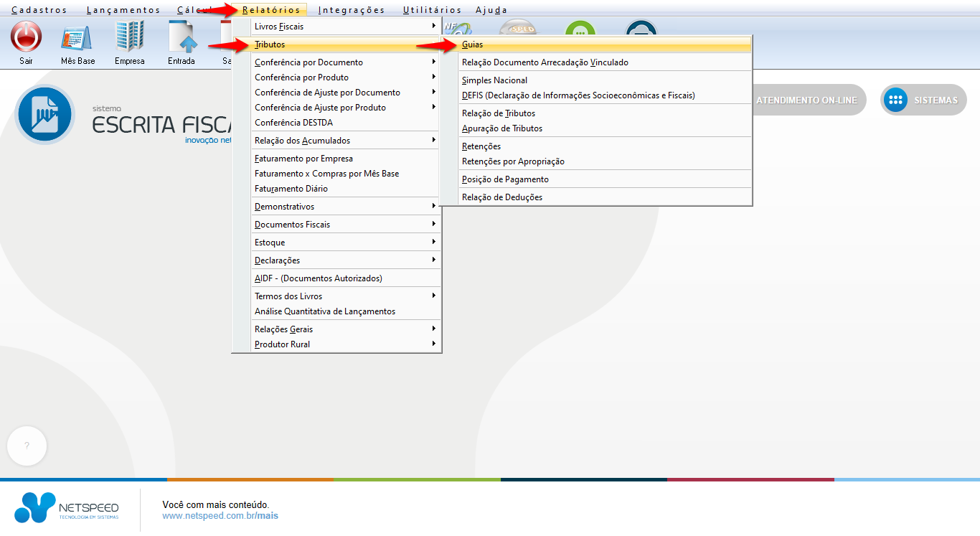Open the Cadastros menu

tap(39, 10)
